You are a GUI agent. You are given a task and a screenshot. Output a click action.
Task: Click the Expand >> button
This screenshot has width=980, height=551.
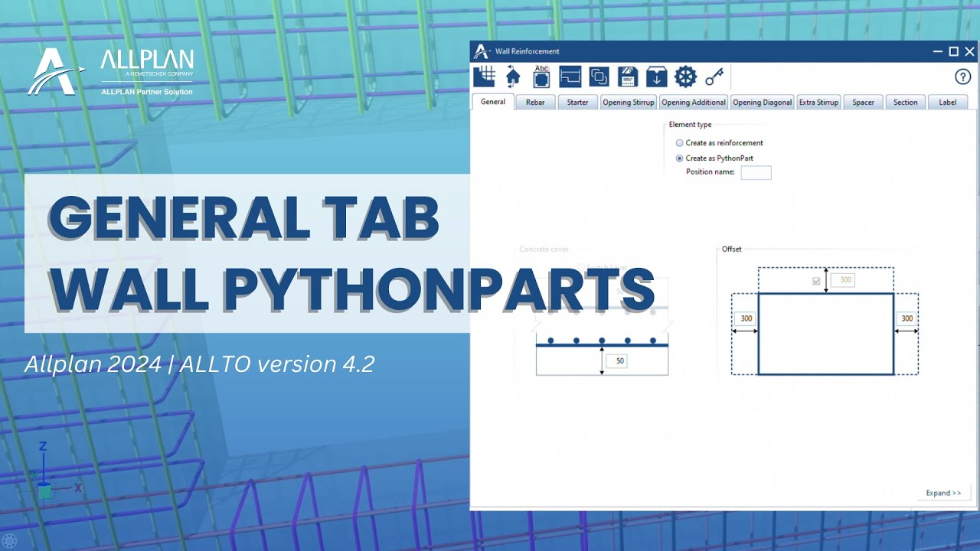(943, 493)
